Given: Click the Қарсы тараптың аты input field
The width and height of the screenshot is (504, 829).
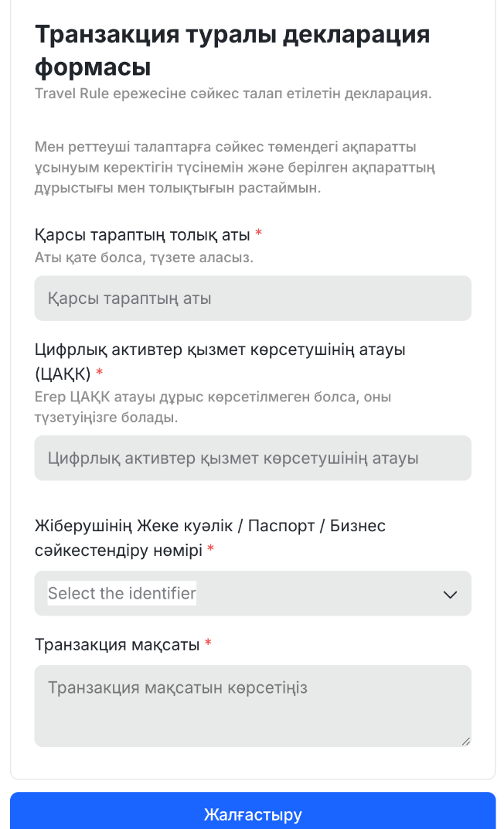Looking at the screenshot, I should click(252, 299).
